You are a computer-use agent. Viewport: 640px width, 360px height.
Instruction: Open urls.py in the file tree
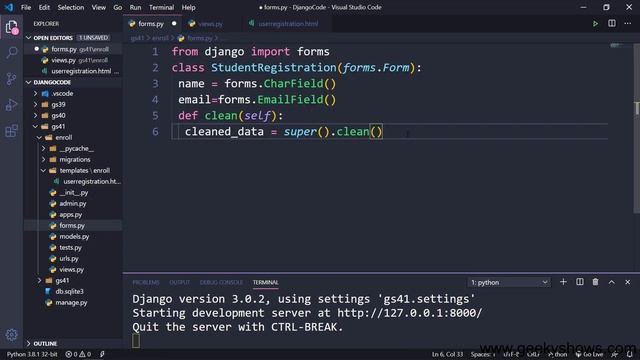(x=73, y=258)
